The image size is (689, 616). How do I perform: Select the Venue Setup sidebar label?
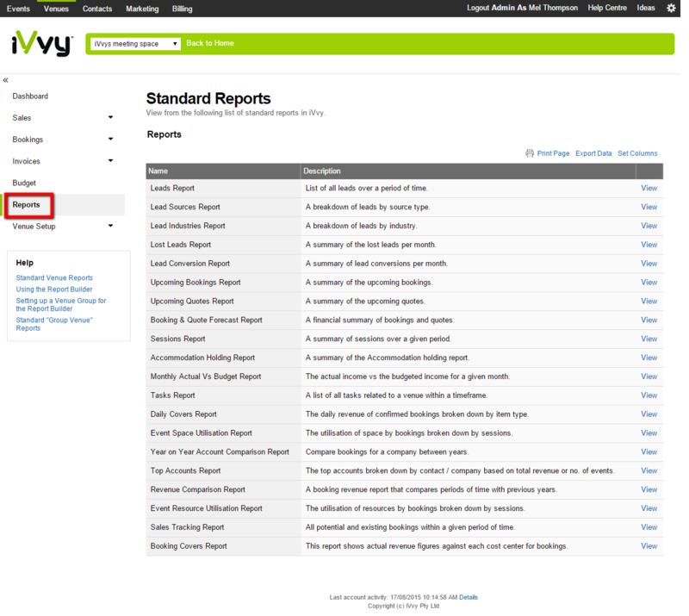[34, 227]
